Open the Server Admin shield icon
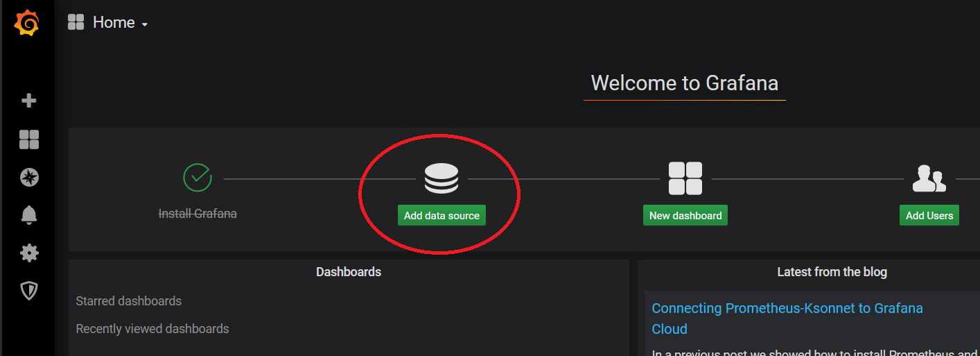Screen dimensions: 980x356 [x=28, y=290]
